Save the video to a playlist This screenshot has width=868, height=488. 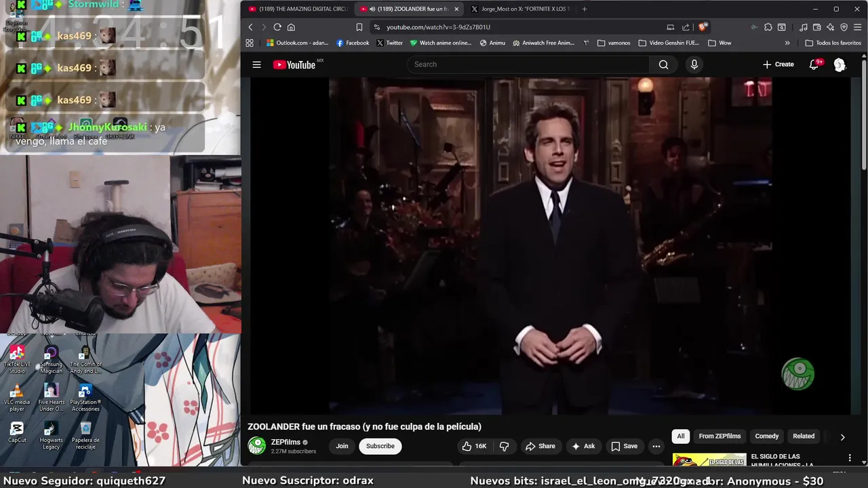point(625,446)
